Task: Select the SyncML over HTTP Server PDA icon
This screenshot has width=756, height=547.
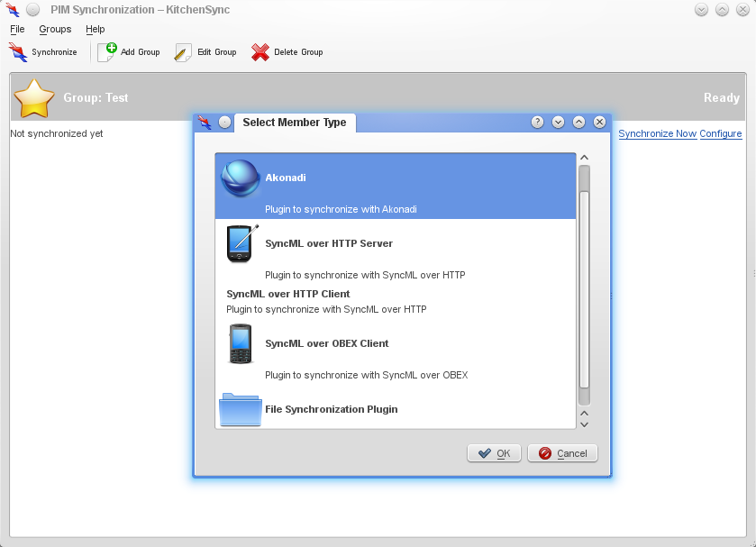Action: 242,243
